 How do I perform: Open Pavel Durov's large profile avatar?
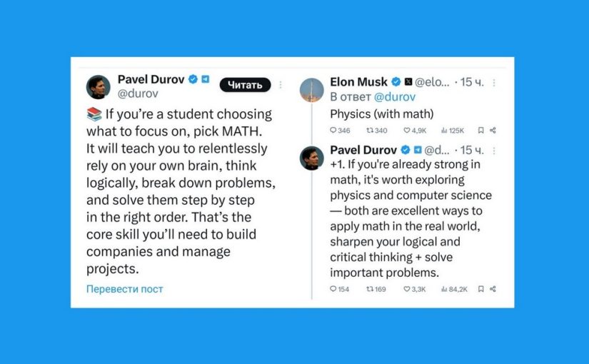(99, 87)
